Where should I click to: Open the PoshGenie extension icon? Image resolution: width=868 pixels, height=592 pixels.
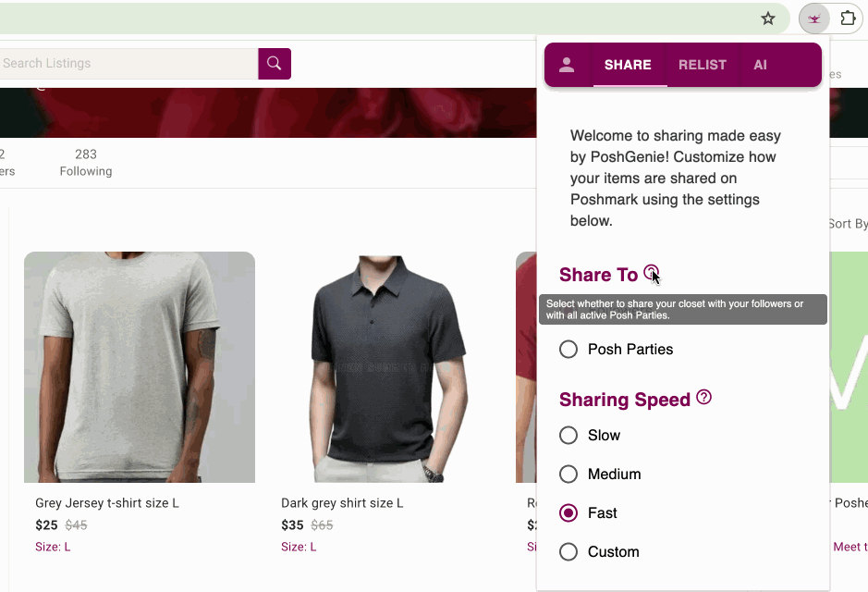coord(813,18)
